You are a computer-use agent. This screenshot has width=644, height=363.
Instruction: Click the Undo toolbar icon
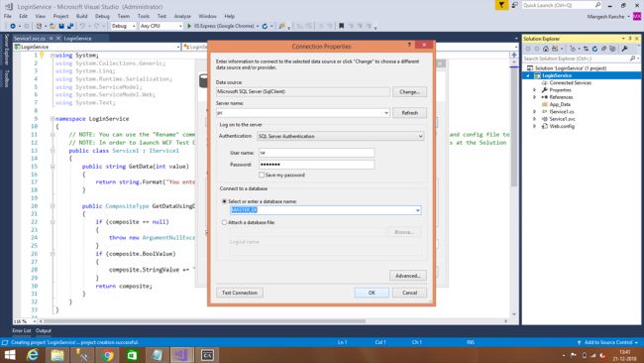[82, 26]
